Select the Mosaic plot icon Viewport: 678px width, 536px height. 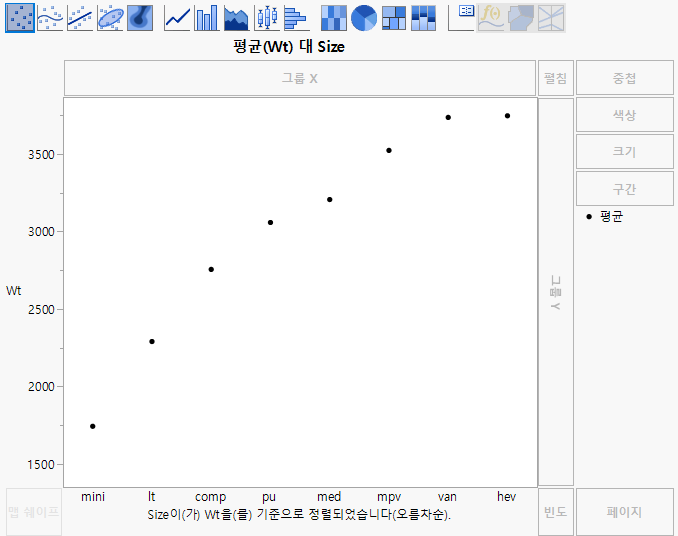pyautogui.click(x=424, y=18)
